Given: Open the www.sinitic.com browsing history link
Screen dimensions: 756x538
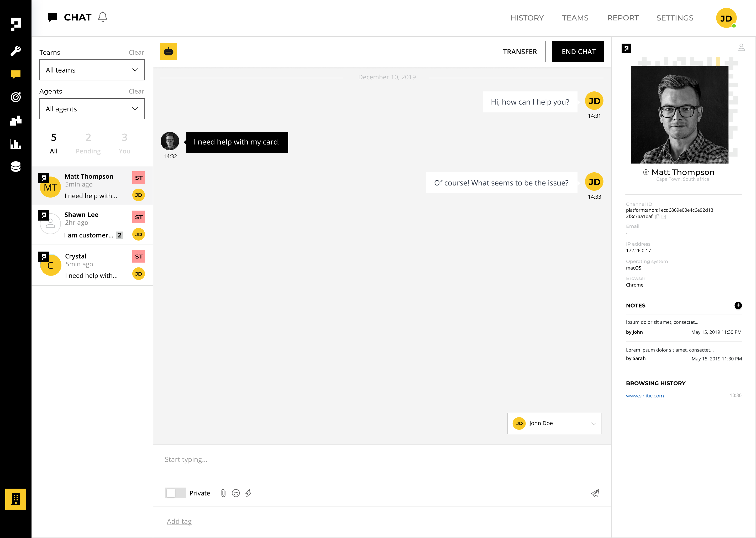Looking at the screenshot, I should (x=644, y=395).
